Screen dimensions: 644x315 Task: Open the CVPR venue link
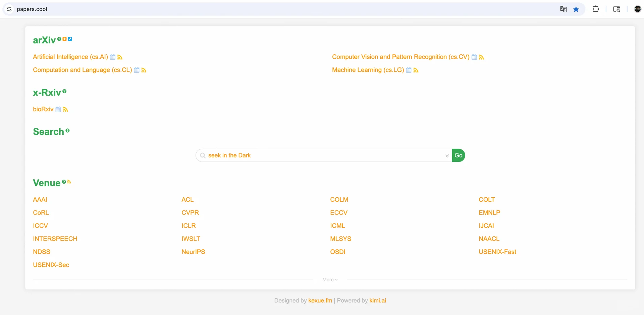click(x=190, y=213)
